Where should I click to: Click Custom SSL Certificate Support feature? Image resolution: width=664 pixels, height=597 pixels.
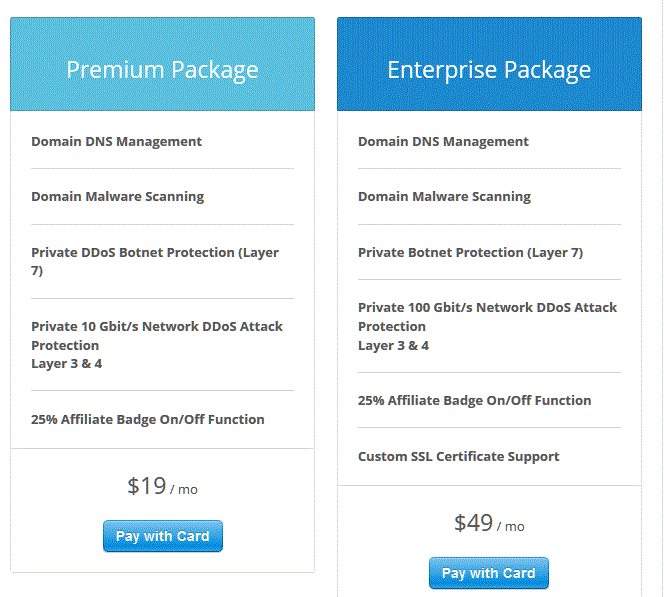(x=458, y=456)
